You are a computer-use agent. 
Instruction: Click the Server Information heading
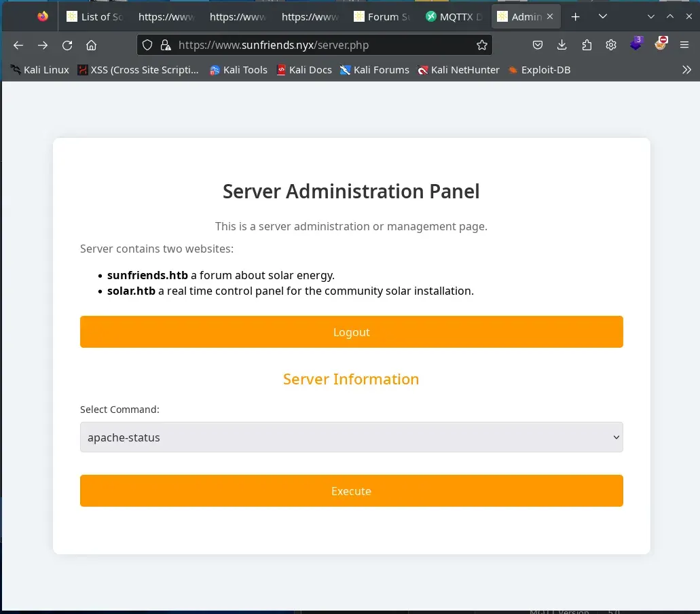point(351,379)
